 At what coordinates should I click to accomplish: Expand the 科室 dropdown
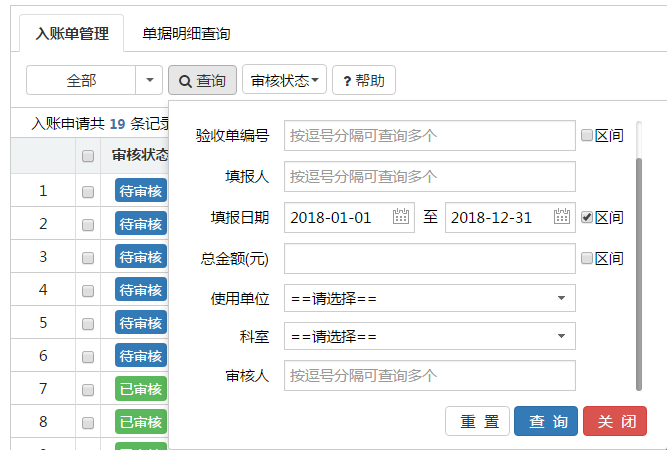[429, 336]
